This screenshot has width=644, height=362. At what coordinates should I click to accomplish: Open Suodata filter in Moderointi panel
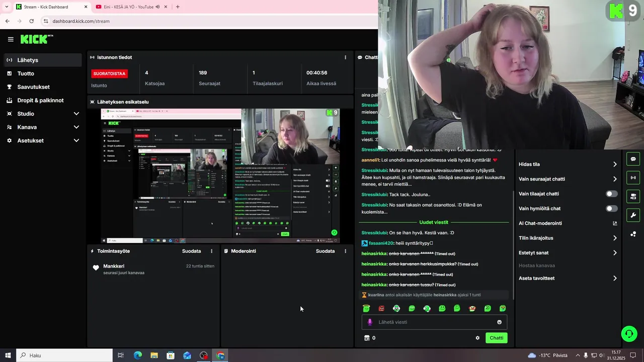point(325,251)
